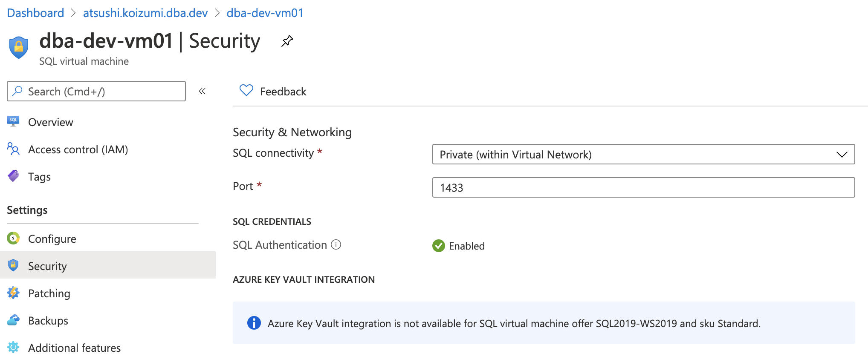Click the Additional features gear icon
Image resolution: width=868 pixels, height=362 pixels.
coord(14,348)
